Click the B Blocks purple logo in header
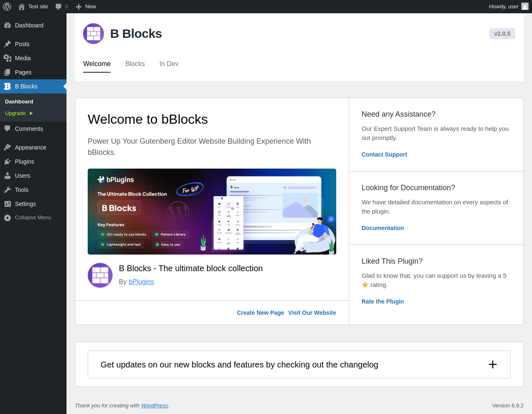This screenshot has height=414, width=532. pyautogui.click(x=94, y=34)
